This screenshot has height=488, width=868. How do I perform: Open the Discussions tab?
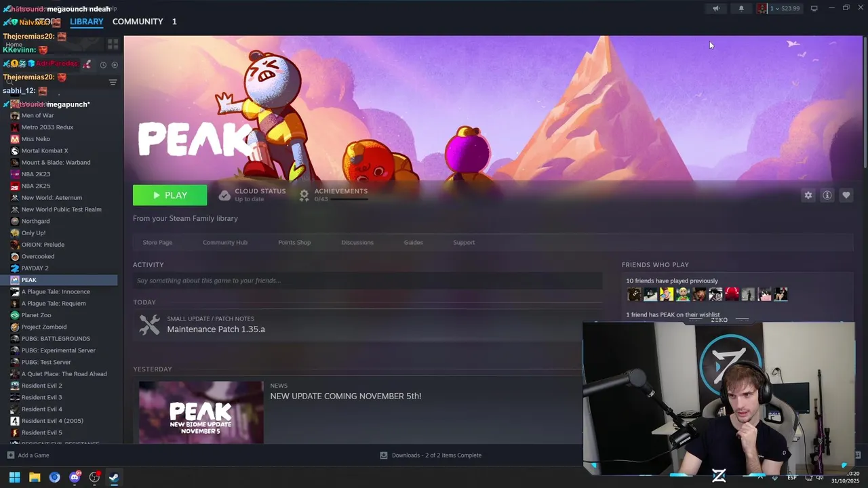click(357, 243)
